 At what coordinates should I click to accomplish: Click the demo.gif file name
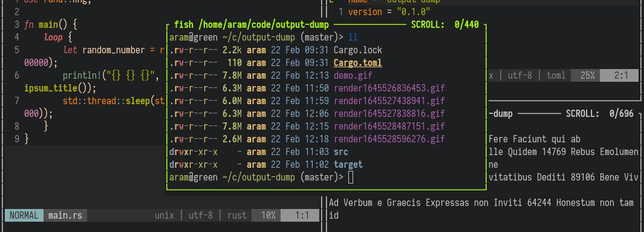(x=353, y=76)
